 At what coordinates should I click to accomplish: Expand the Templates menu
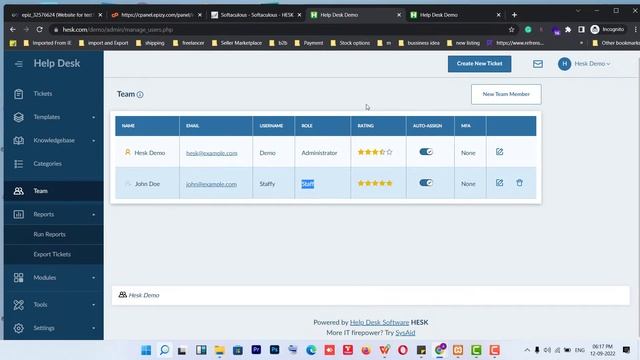tap(53, 117)
